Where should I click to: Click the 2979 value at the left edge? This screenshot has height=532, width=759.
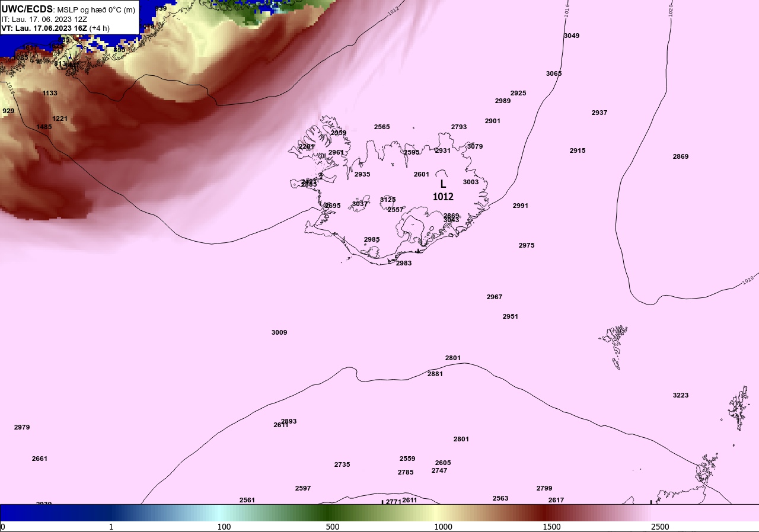pyautogui.click(x=22, y=427)
